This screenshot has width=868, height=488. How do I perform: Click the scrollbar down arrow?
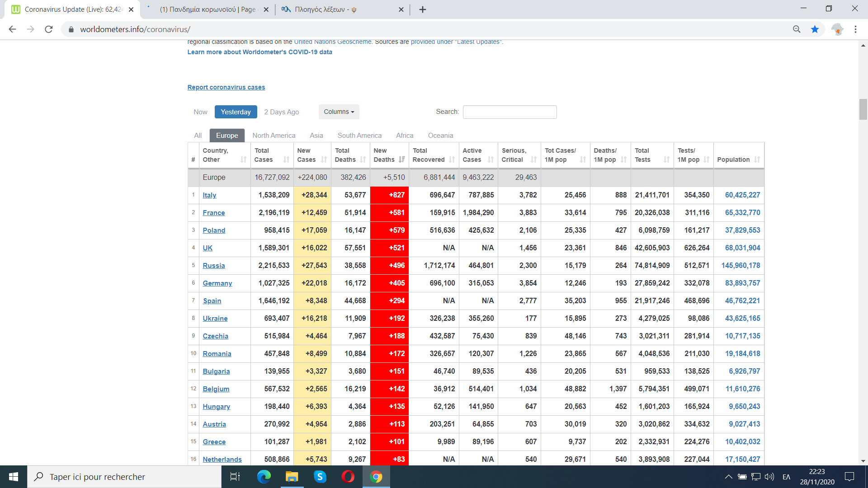[x=863, y=461]
